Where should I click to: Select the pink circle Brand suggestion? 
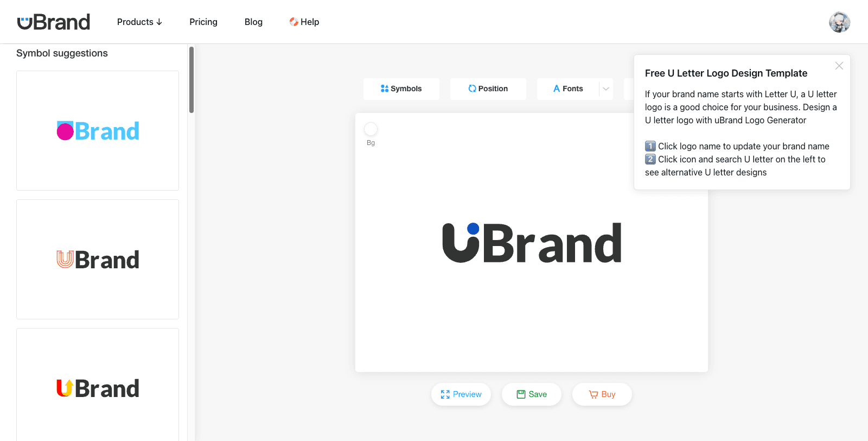(98, 130)
